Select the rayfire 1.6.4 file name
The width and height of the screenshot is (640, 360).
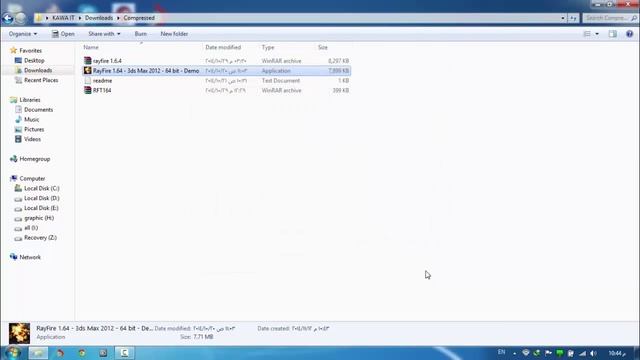tap(107, 60)
